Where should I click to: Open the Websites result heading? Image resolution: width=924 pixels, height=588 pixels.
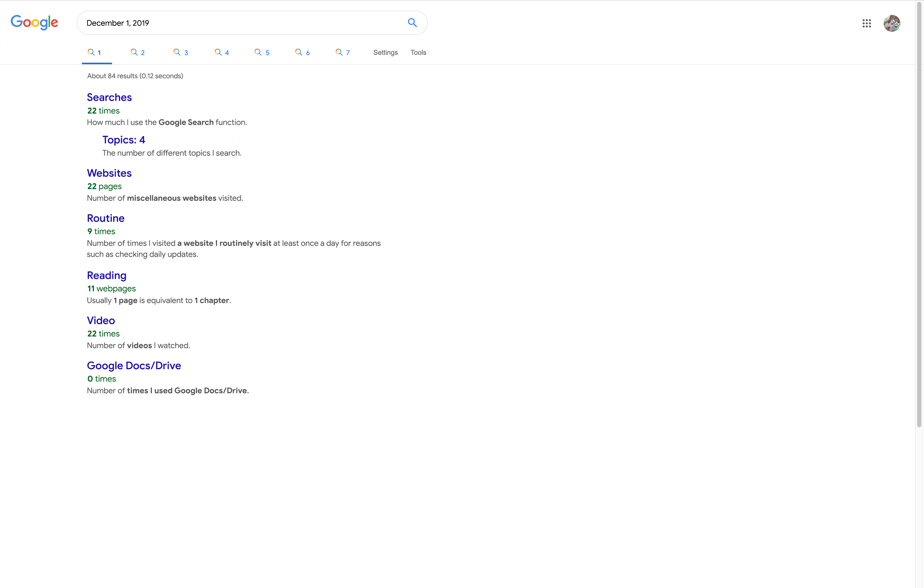coord(109,173)
